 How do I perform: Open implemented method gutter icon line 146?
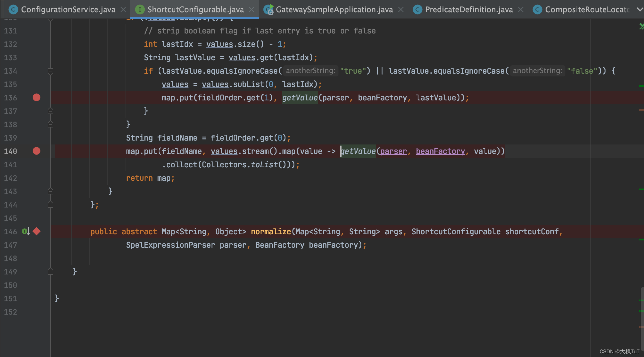[26, 231]
